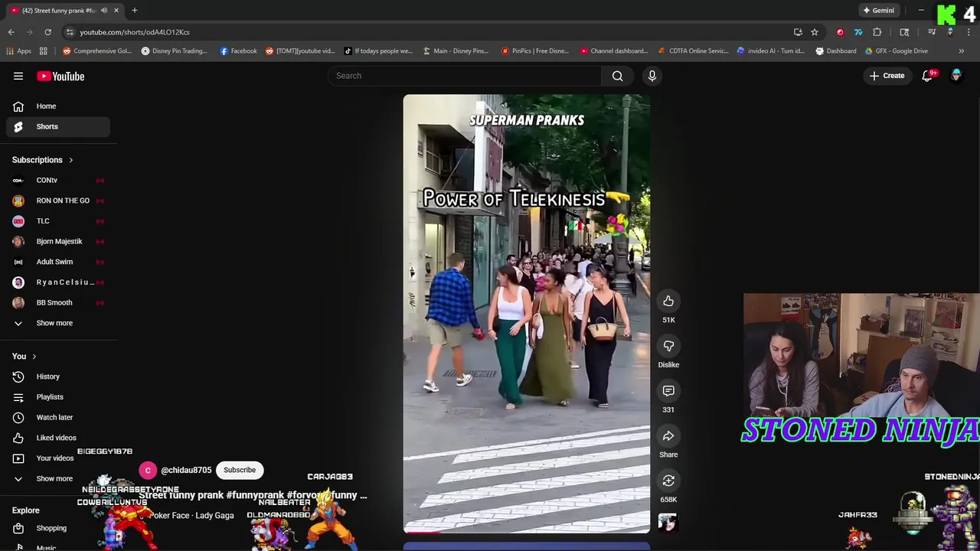Open Liked videos
The height and width of the screenshot is (551, 980).
point(57,438)
